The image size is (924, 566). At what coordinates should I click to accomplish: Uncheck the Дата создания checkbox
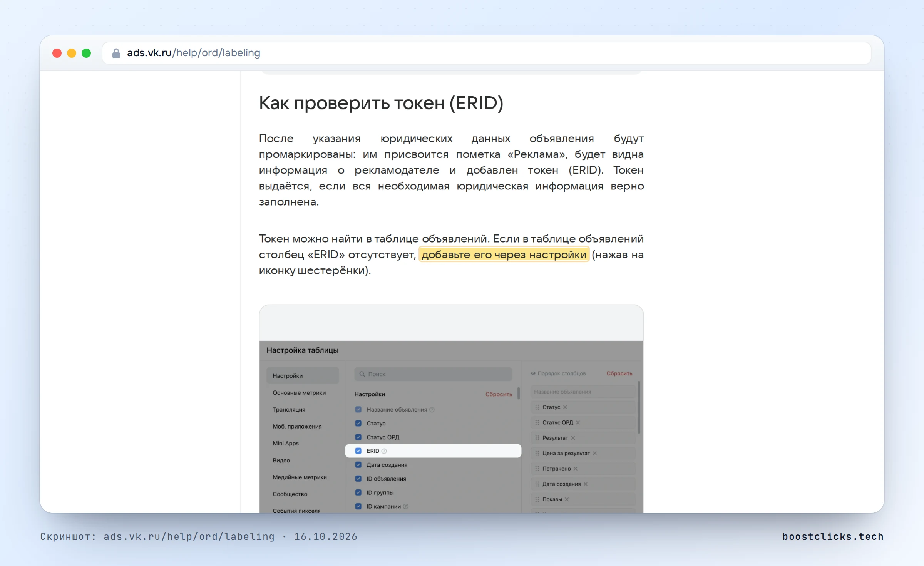click(x=358, y=465)
